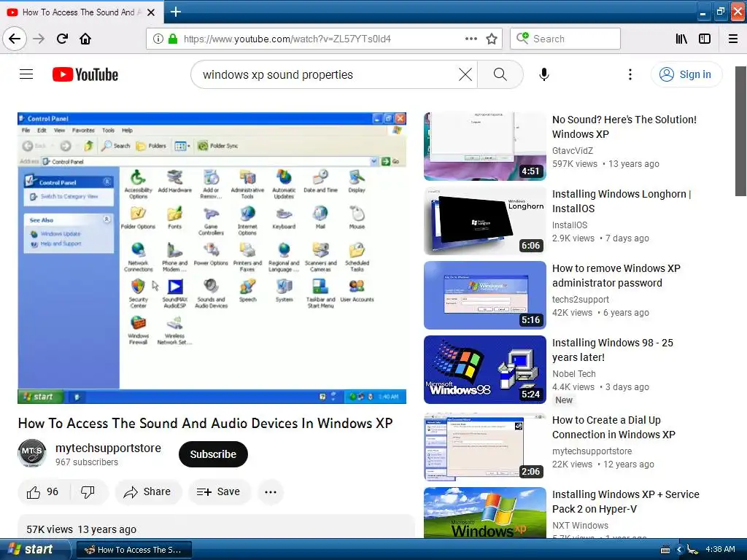Select the Firefox taskbar button

pos(134,550)
